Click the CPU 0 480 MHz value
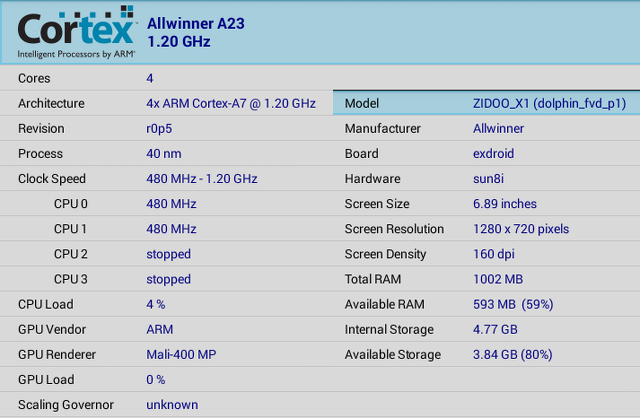Screen dimensions: 640x418 [x=171, y=204]
